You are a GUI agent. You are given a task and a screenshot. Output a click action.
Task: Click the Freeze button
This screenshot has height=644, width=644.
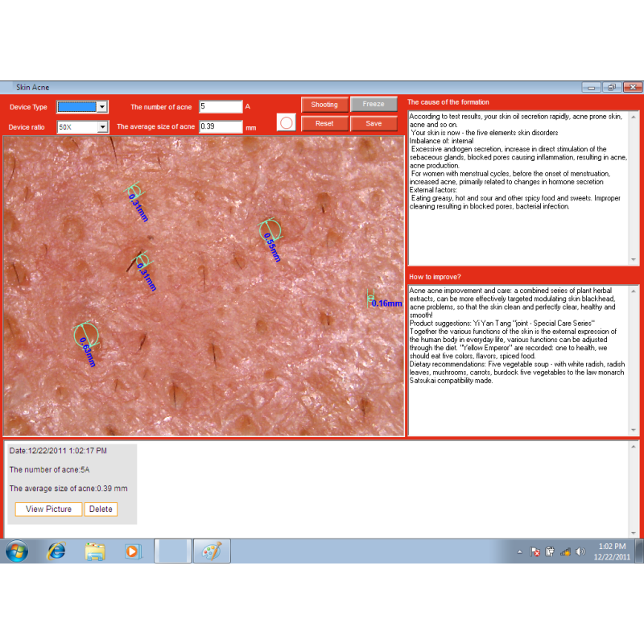[x=374, y=105]
